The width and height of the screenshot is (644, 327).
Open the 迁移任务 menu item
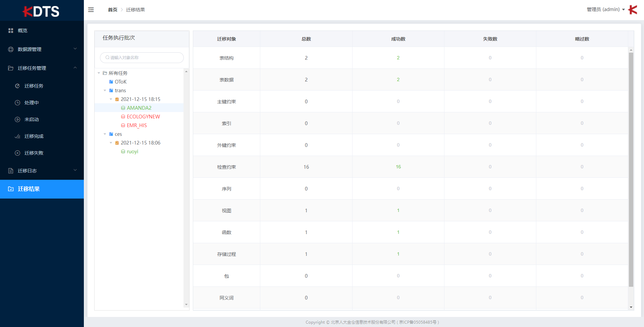pyautogui.click(x=42, y=86)
